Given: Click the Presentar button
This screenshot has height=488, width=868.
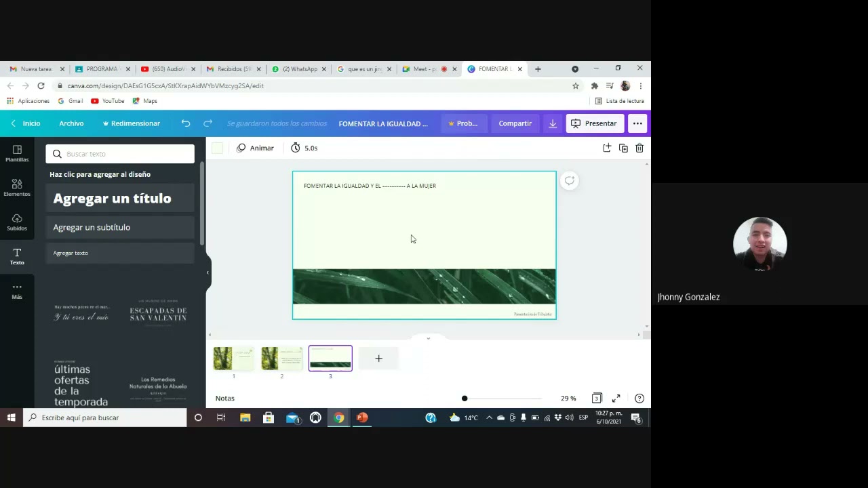Looking at the screenshot, I should [x=594, y=123].
